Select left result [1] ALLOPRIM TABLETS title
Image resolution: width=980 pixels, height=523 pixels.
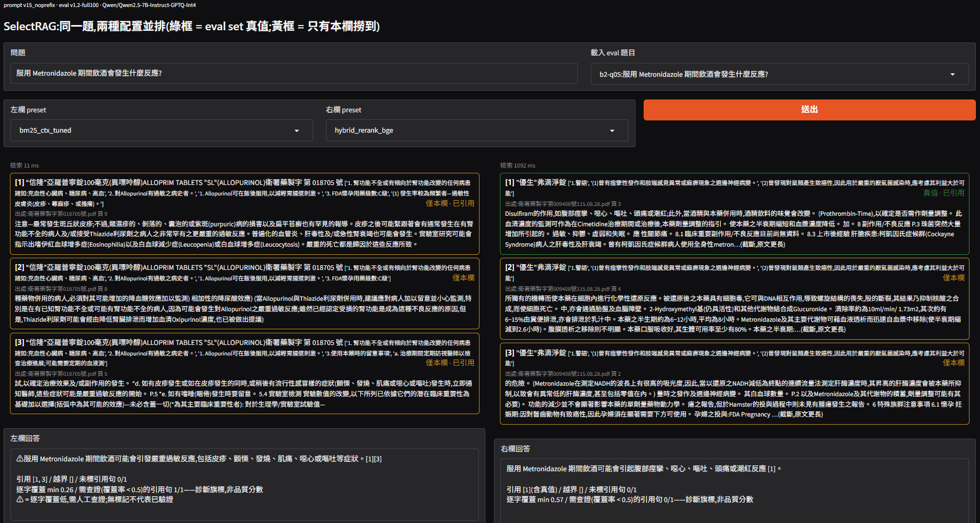pos(179,183)
